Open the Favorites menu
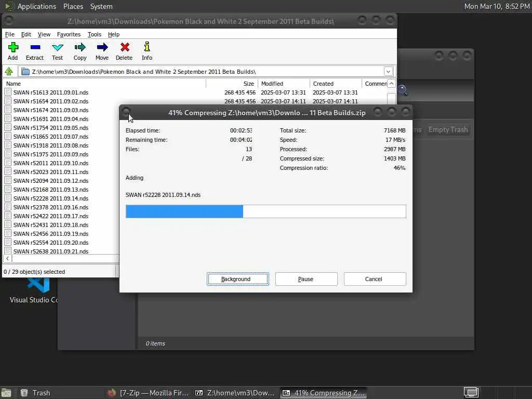This screenshot has height=399, width=532. (x=69, y=34)
